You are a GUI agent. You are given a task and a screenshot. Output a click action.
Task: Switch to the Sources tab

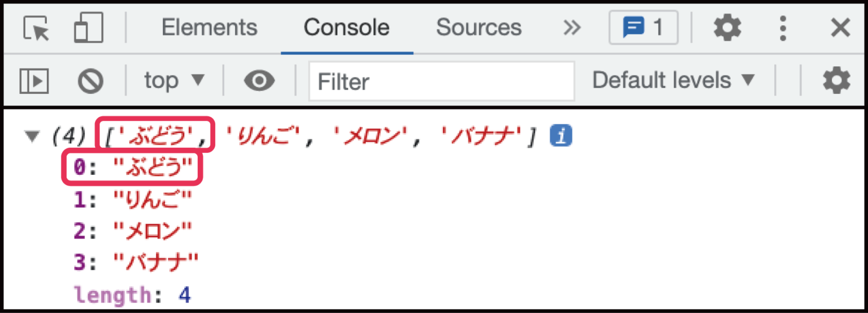coord(479,28)
